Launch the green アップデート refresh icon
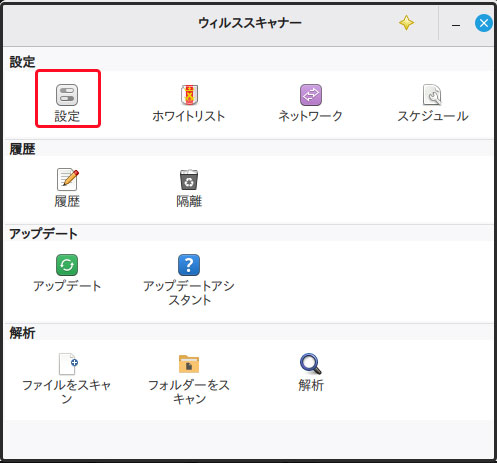The width and height of the screenshot is (497, 463). coord(67,265)
